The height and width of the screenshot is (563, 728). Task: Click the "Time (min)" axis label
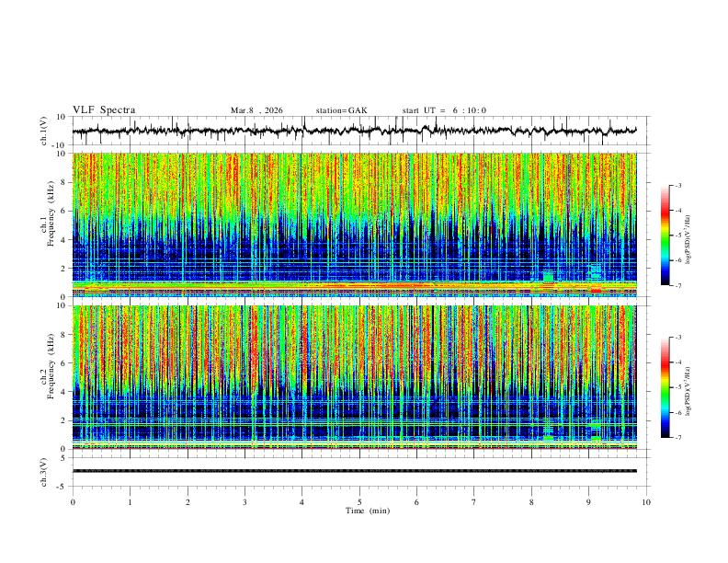368,511
